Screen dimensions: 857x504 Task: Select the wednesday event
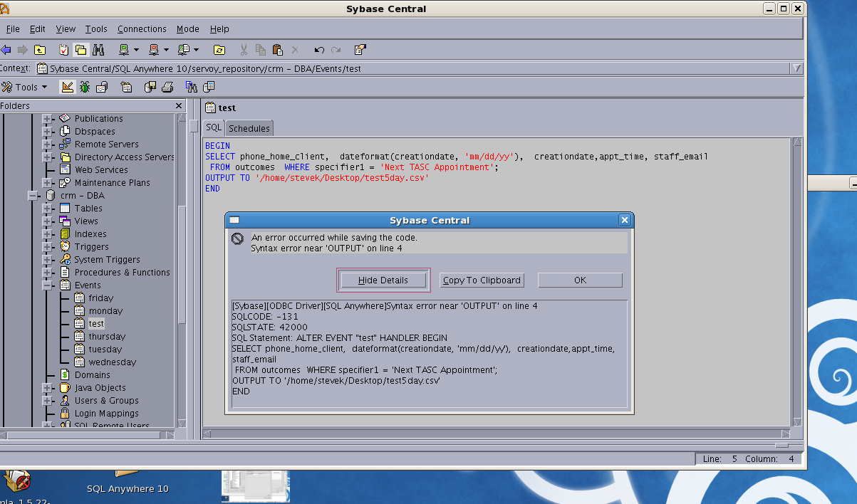[113, 362]
